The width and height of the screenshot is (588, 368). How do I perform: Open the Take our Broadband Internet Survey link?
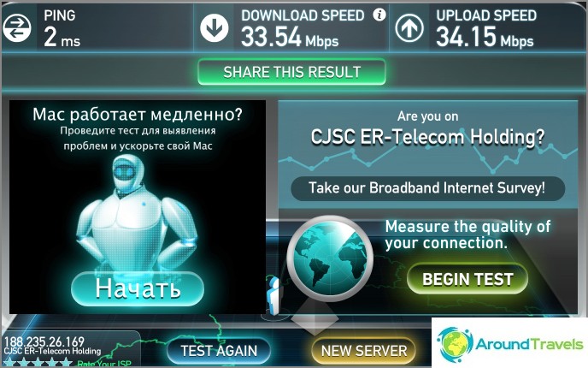point(427,187)
